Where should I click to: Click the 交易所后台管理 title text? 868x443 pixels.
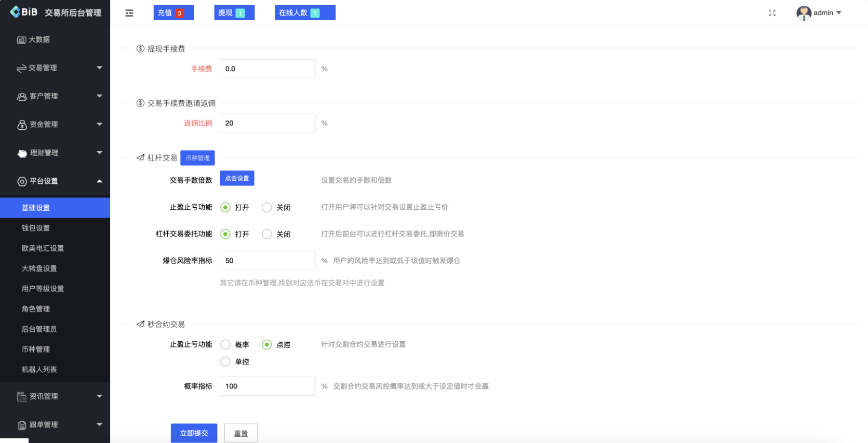pos(73,13)
